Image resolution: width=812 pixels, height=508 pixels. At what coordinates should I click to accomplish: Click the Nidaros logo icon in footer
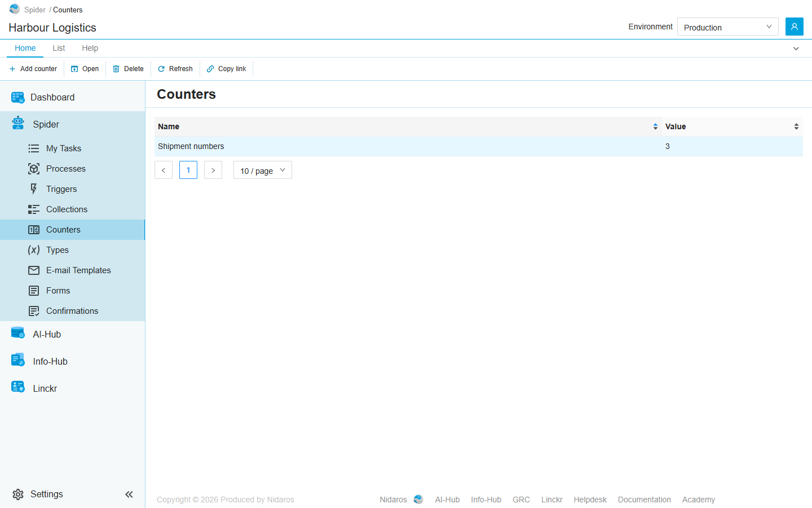pos(418,500)
